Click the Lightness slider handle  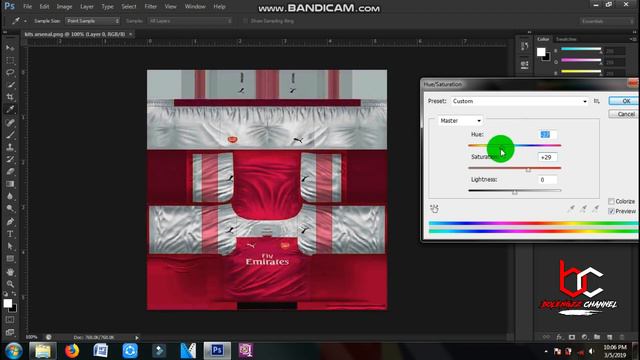point(515,191)
